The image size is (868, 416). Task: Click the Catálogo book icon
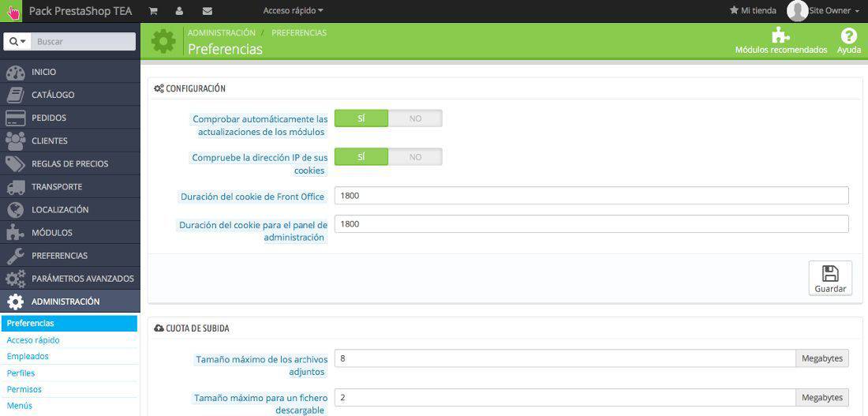point(16,96)
